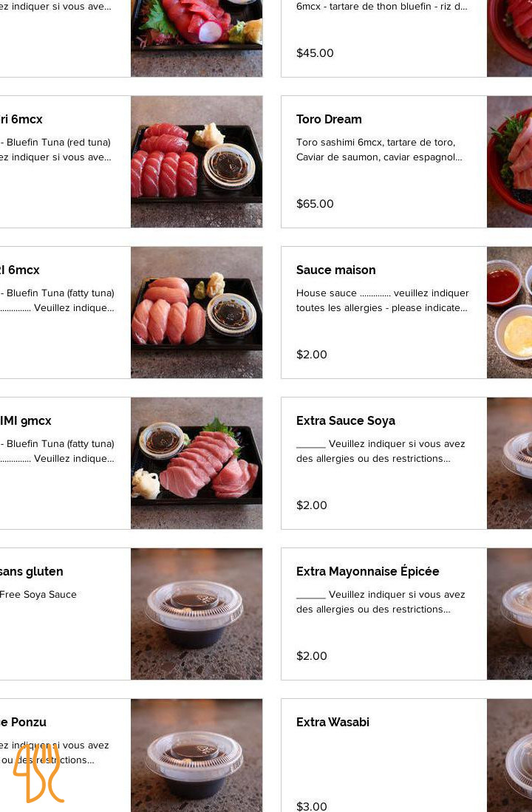Click the $3.00 Extra Wasabi price
The width and height of the screenshot is (532, 812).
click(x=312, y=806)
